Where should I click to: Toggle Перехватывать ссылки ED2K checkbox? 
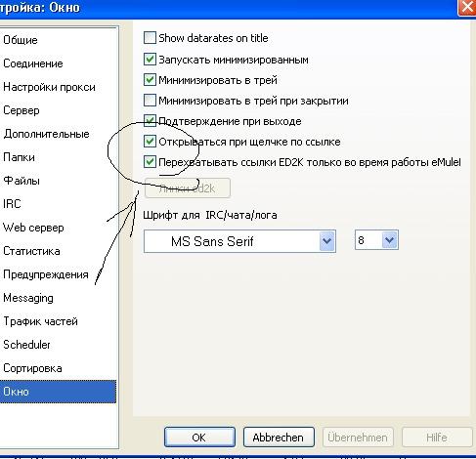pos(150,162)
